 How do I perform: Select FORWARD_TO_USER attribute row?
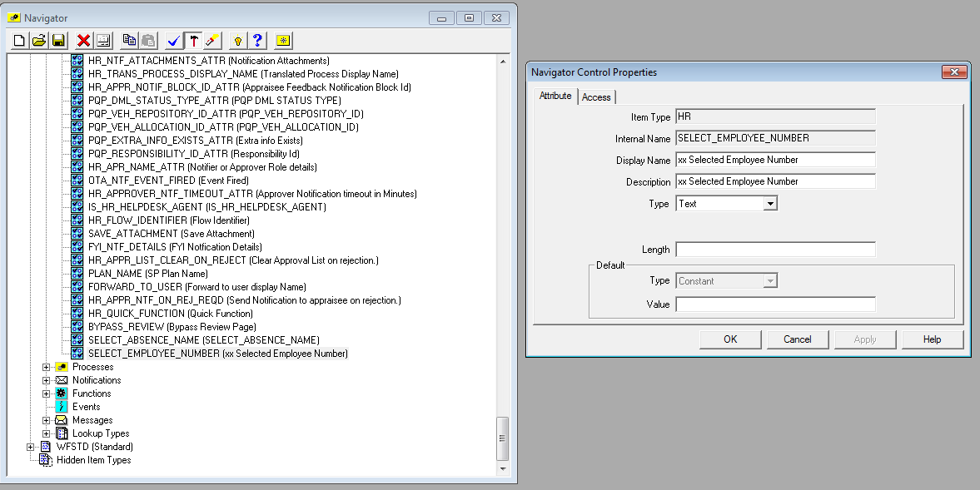[196, 287]
